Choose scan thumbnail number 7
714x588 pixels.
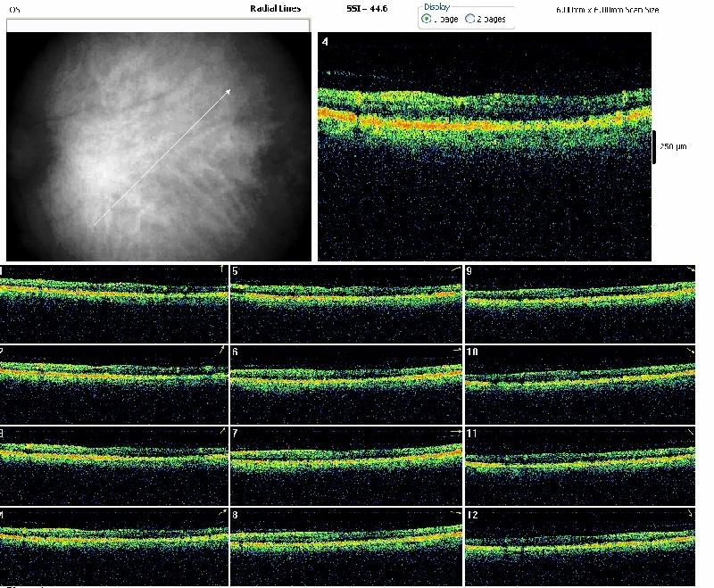346,464
